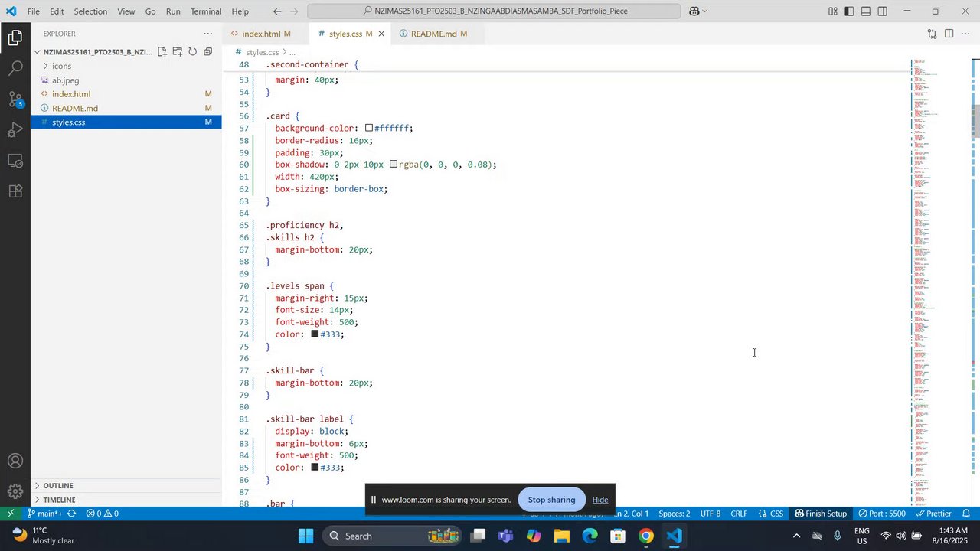Open Google Chrome from the taskbar
980x551 pixels.
click(645, 536)
